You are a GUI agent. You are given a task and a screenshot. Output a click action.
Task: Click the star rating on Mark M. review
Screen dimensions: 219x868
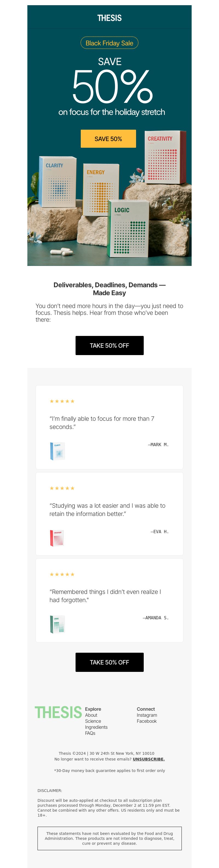[62, 401]
